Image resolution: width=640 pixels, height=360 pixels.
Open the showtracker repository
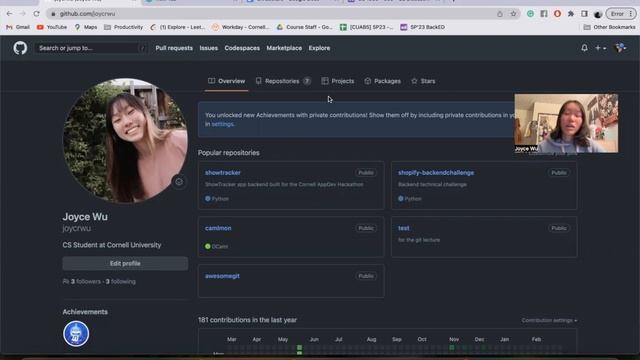[x=223, y=172]
